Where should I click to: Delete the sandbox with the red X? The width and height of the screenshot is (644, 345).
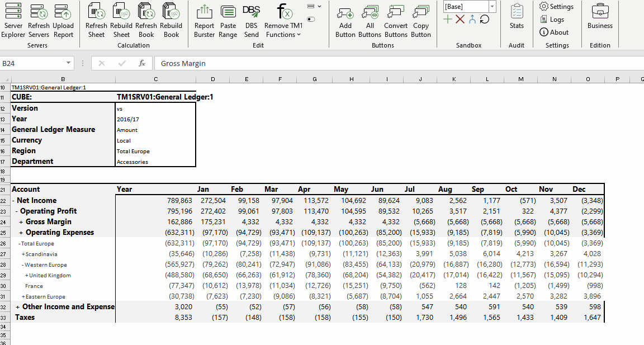click(460, 20)
